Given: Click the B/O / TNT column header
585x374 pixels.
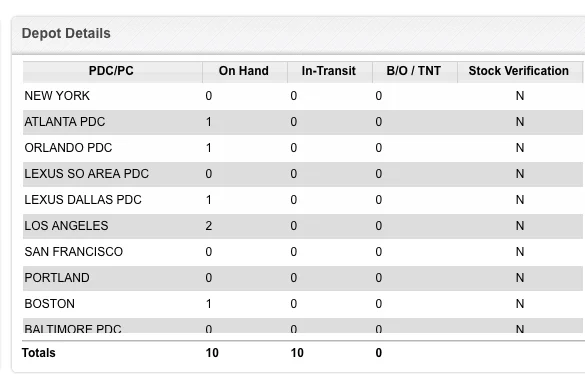Looking at the screenshot, I should pyautogui.click(x=415, y=72).
